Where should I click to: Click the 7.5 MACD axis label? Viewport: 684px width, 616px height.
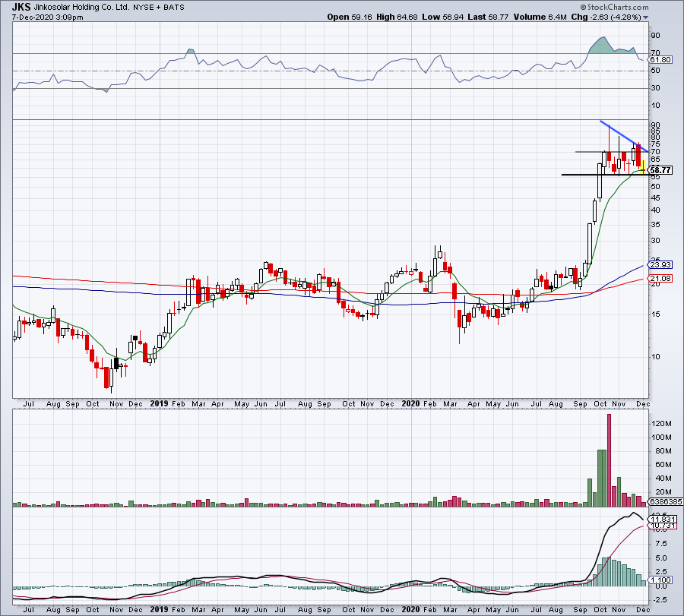pyautogui.click(x=661, y=544)
